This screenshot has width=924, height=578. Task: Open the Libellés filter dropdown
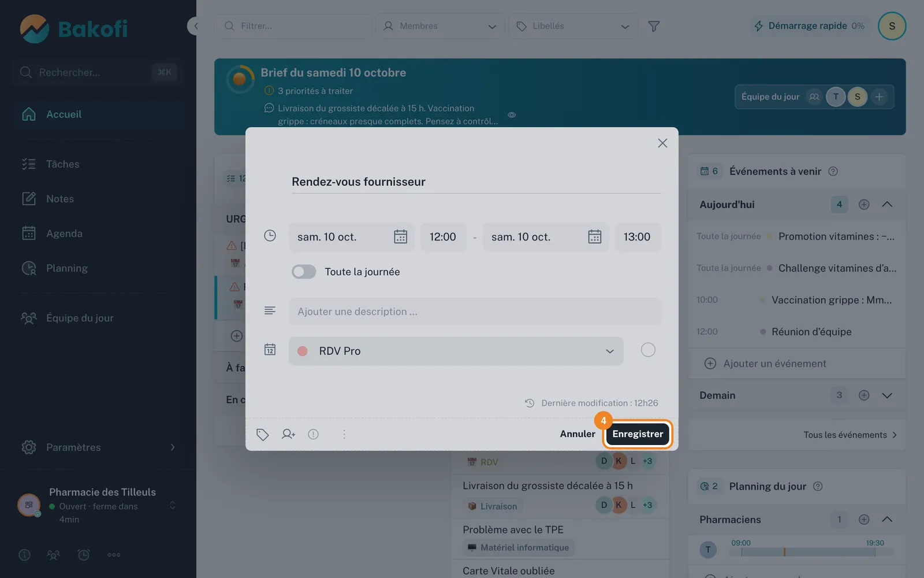point(573,26)
